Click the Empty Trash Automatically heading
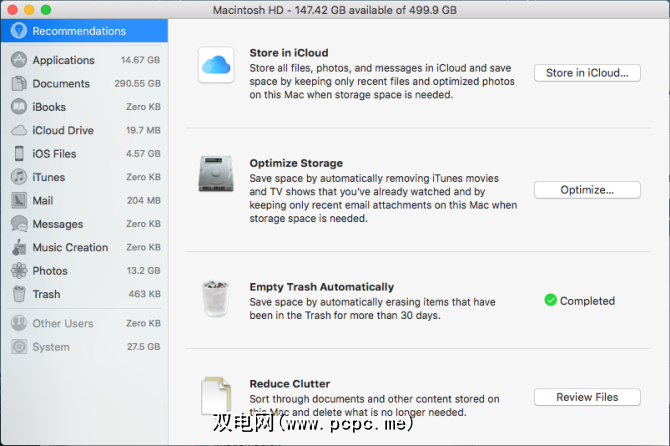Screen dimensions: 670x446 click(322, 287)
